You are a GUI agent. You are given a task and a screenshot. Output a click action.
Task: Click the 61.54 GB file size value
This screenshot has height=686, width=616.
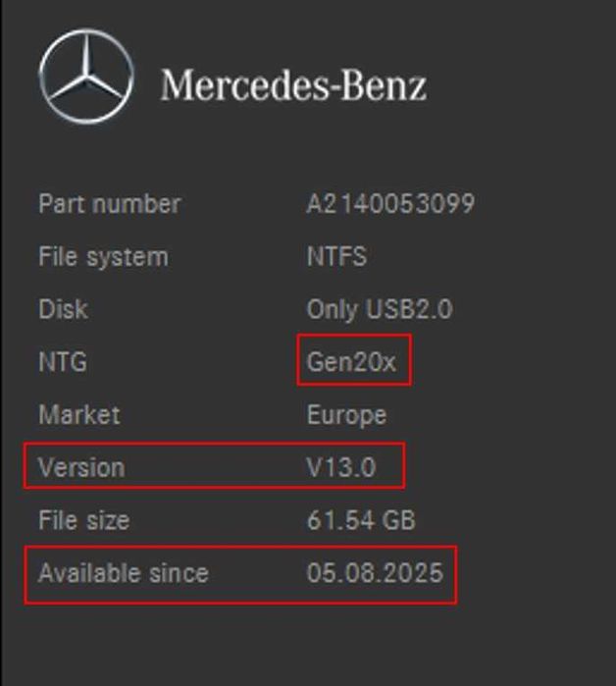tap(360, 520)
